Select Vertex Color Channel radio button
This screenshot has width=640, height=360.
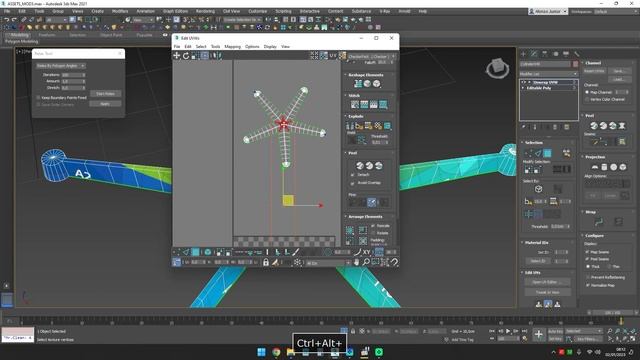tap(587, 99)
